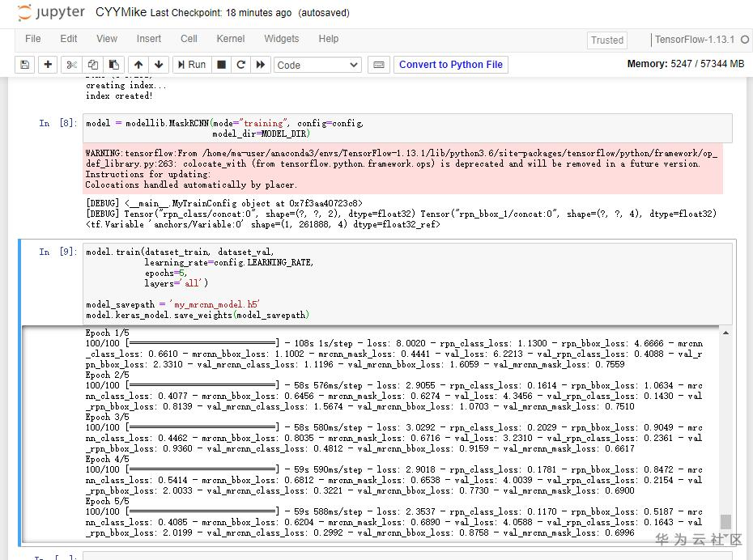The height and width of the screenshot is (560, 753).
Task: Click the kernel idle indicator circle
Action: tap(744, 40)
